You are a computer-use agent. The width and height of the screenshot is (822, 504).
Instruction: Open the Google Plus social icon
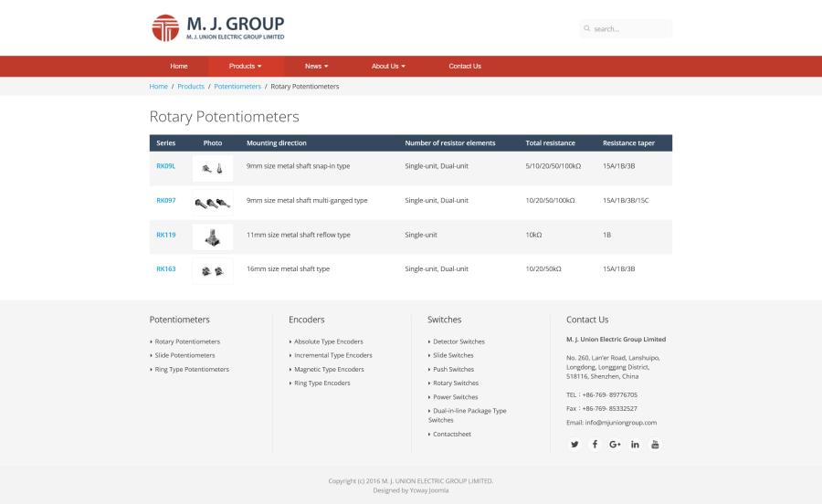tap(615, 444)
